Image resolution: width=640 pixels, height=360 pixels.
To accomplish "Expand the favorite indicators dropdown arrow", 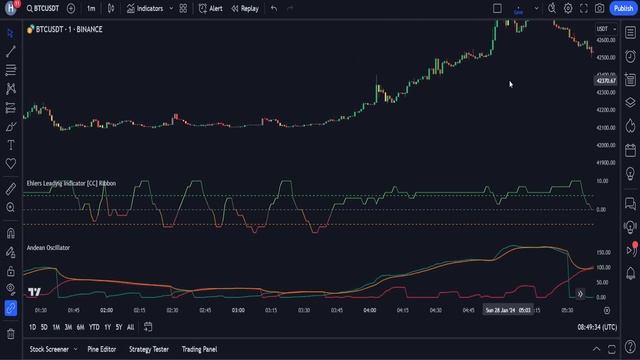I will (171, 9).
